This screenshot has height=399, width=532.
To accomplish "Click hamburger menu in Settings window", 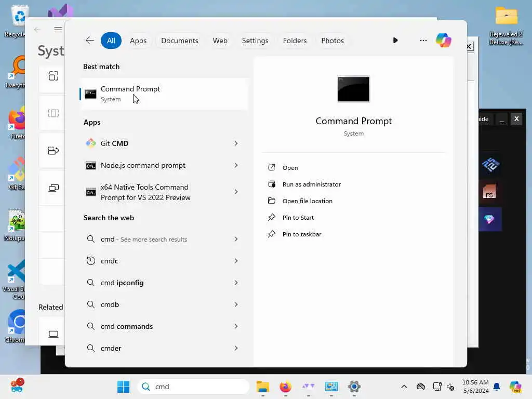I will 58,30.
